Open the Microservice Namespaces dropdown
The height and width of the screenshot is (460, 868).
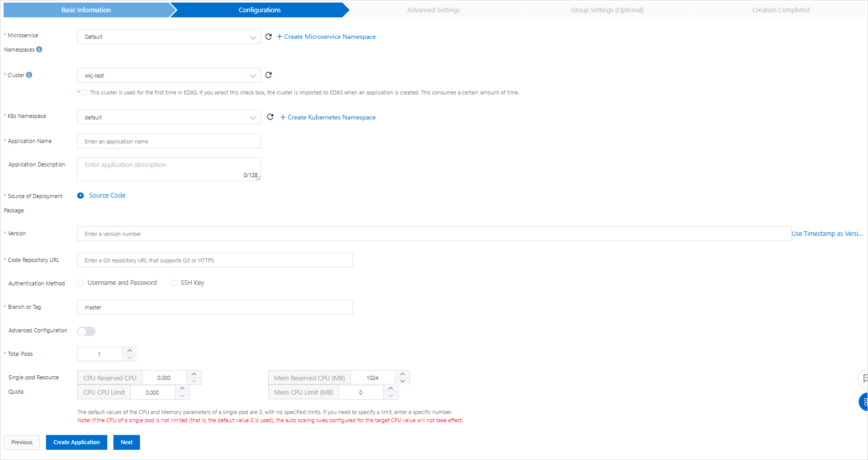(169, 37)
